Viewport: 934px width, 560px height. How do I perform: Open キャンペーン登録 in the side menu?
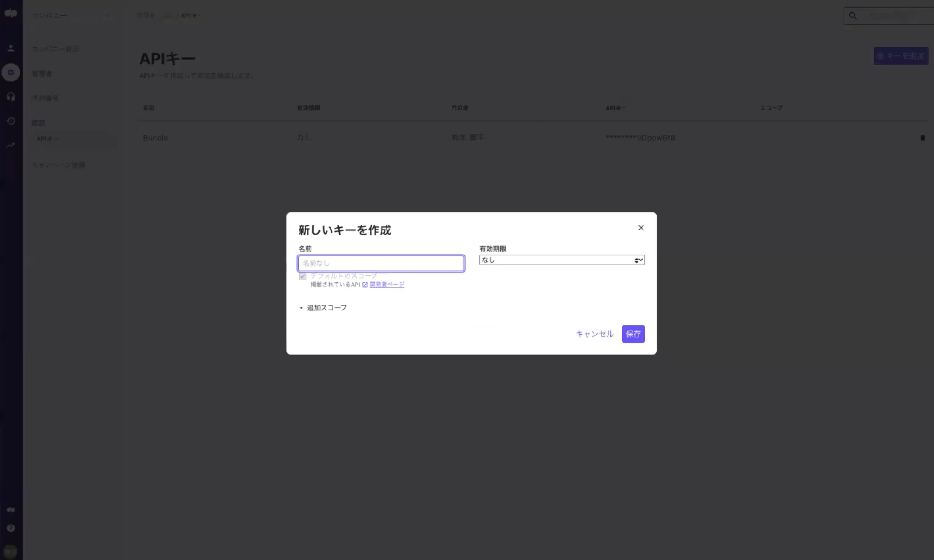(58, 165)
